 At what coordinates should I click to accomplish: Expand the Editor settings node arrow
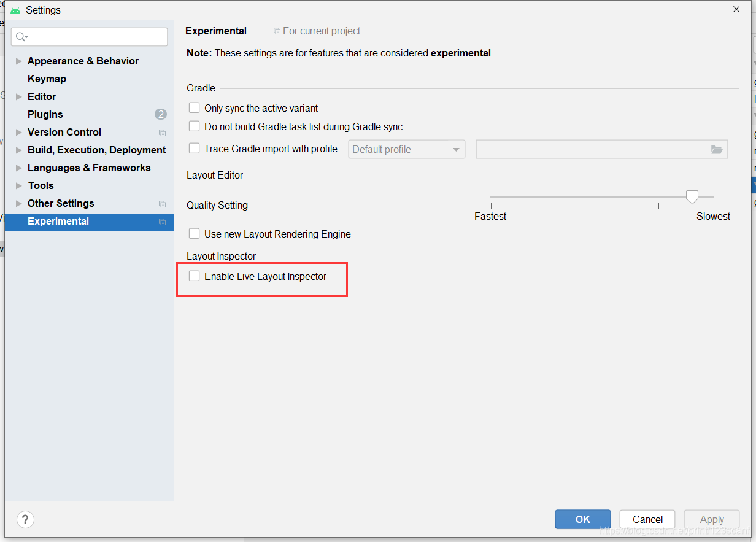click(19, 96)
